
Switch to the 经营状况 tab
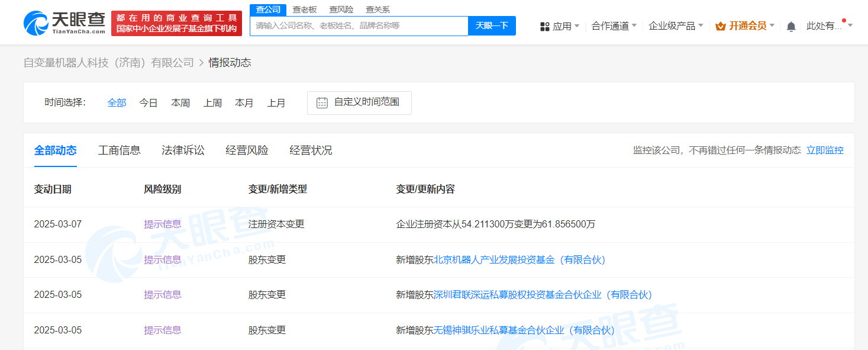click(x=311, y=150)
